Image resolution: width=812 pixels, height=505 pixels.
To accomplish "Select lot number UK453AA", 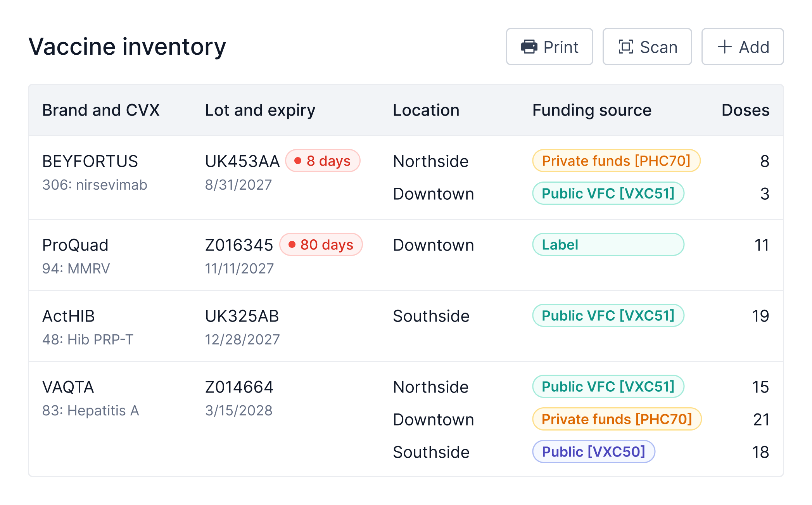I will point(242,161).
